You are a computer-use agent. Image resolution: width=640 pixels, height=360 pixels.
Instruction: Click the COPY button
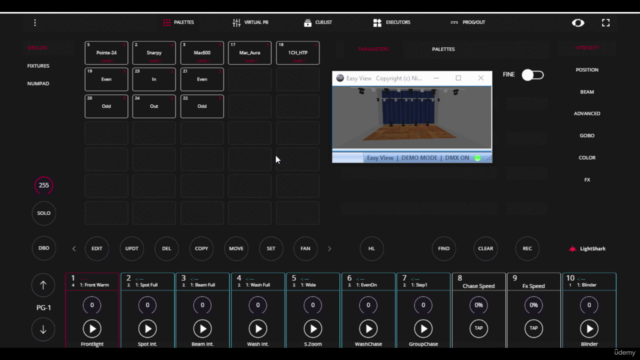[x=201, y=249]
